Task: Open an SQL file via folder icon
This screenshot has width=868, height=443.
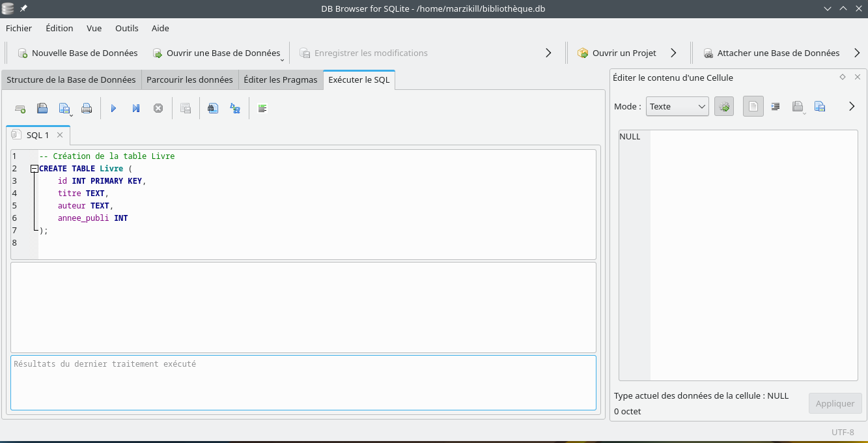Action: coord(42,109)
